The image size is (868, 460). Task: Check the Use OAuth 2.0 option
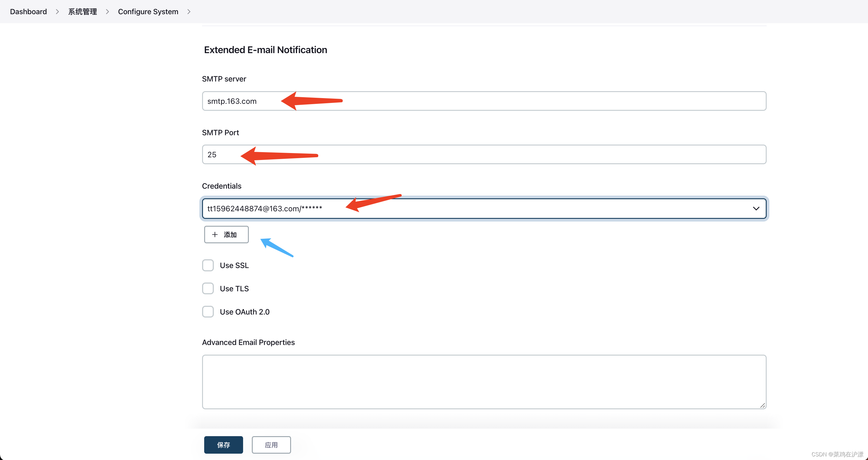(x=208, y=311)
